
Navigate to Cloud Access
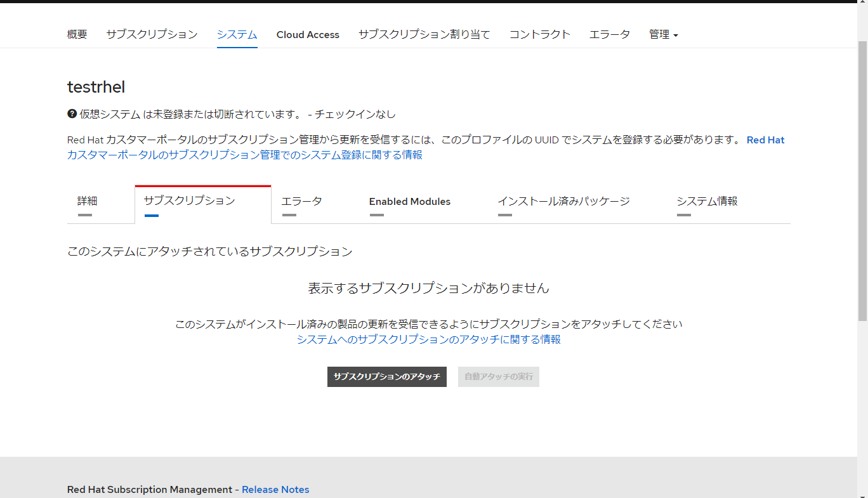308,34
